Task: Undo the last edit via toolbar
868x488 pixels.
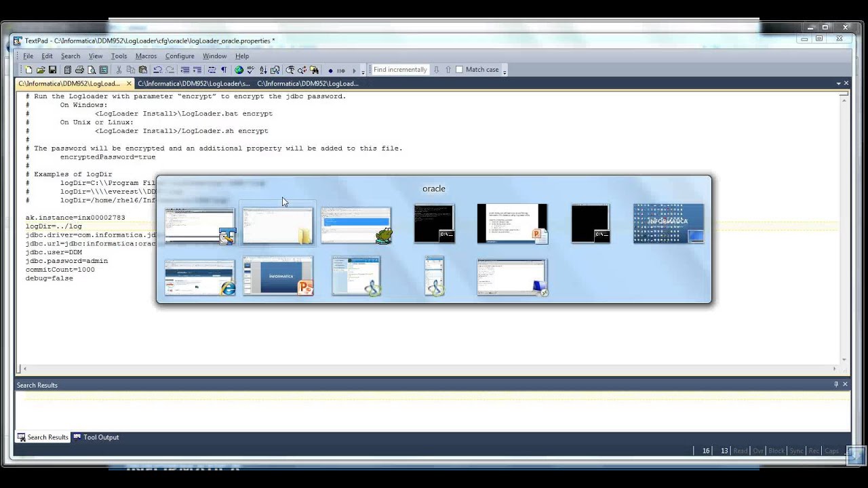Action: coord(157,70)
